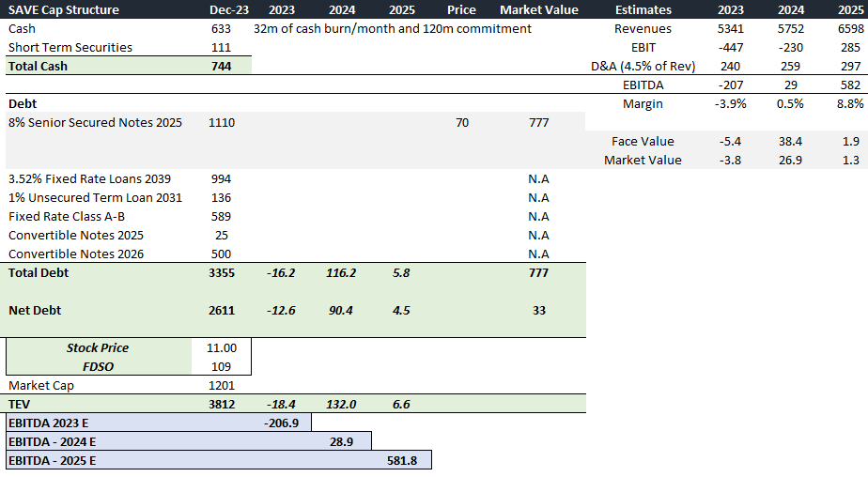868x477 pixels.
Task: Select the Margin value 8.8%
Action: [850, 104]
